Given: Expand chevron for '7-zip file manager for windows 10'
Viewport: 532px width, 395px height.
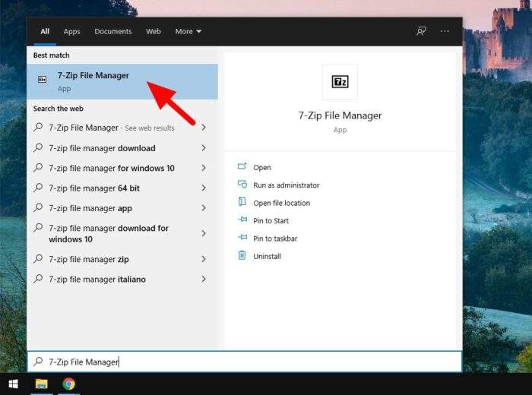Looking at the screenshot, I should [x=204, y=168].
